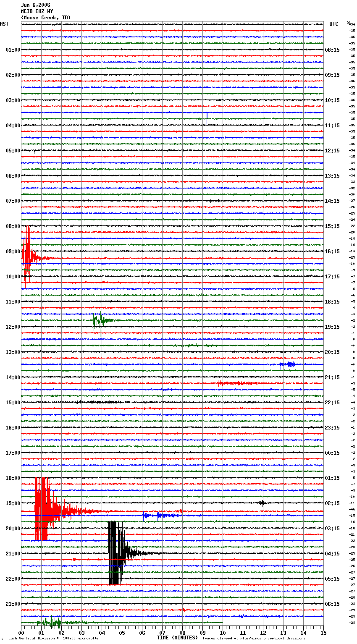Click the UTC time label '02:15'
Viewport: 357px width, 644px height.
pyautogui.click(x=332, y=503)
